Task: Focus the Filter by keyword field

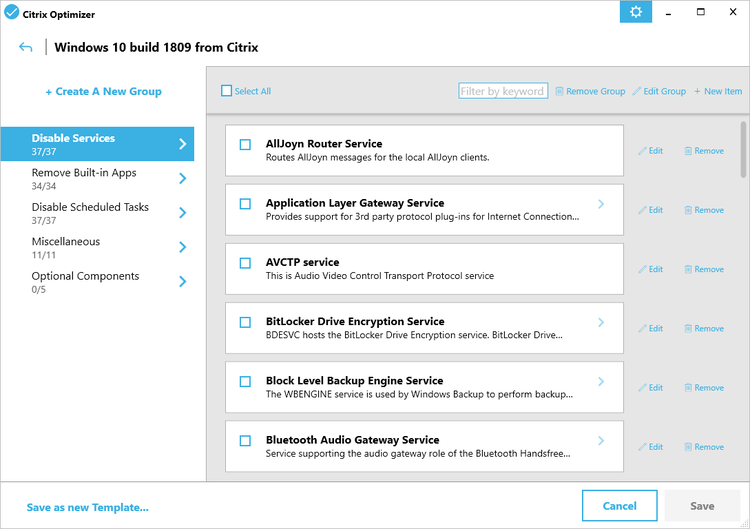Action: [503, 91]
